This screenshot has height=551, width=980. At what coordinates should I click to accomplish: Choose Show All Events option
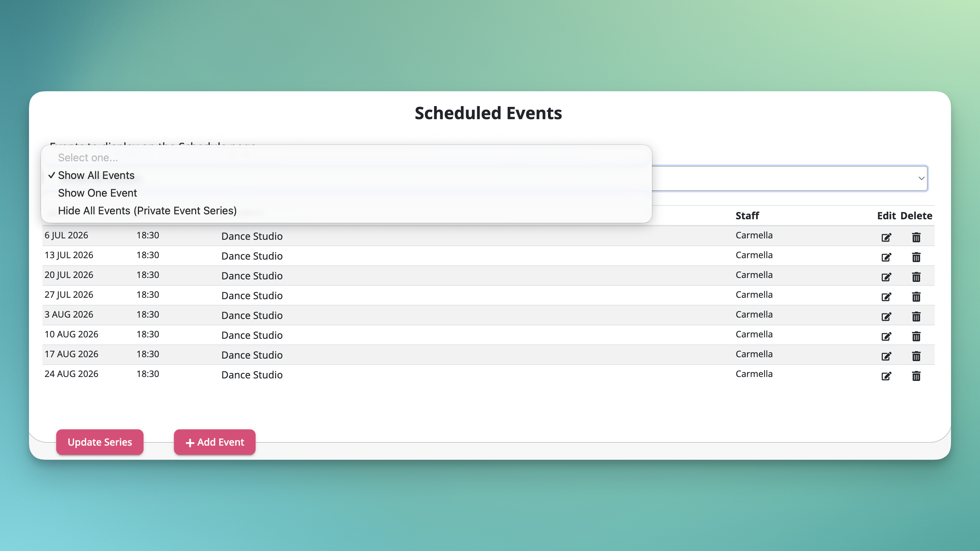pyautogui.click(x=346, y=175)
